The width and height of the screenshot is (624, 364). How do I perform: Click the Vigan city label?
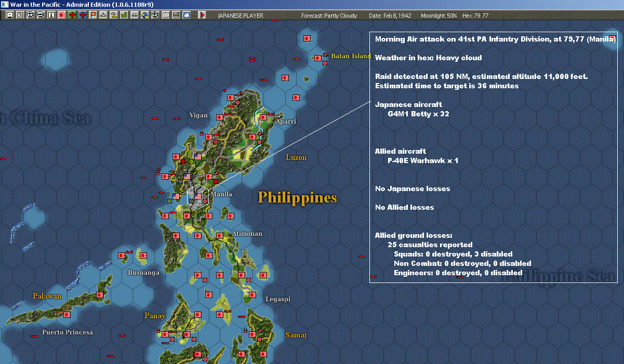198,115
